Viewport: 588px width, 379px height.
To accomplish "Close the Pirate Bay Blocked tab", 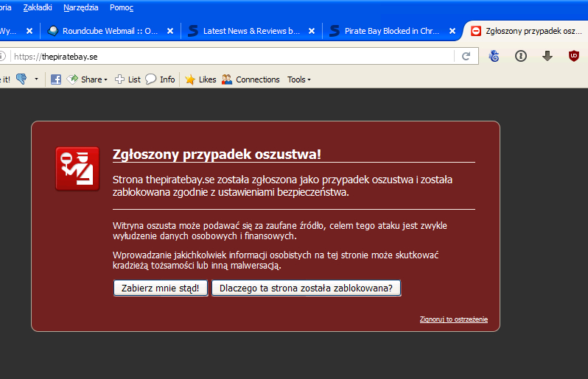I will 452,31.
